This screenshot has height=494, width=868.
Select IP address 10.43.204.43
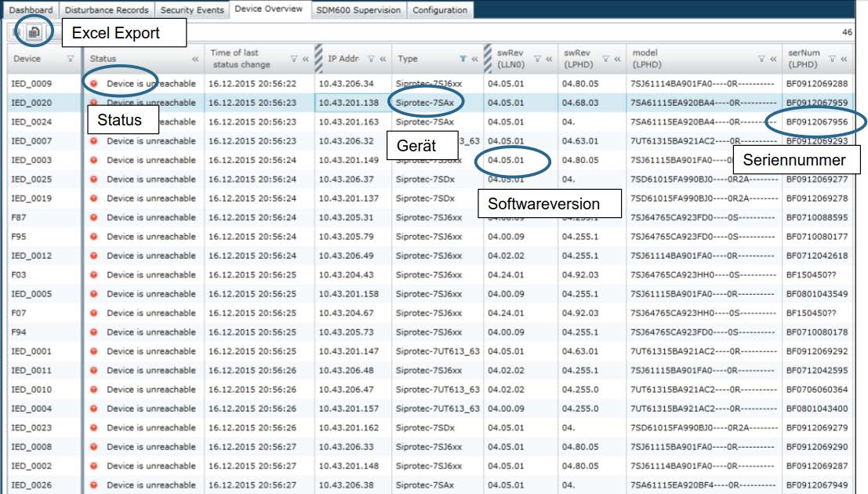tap(346, 274)
